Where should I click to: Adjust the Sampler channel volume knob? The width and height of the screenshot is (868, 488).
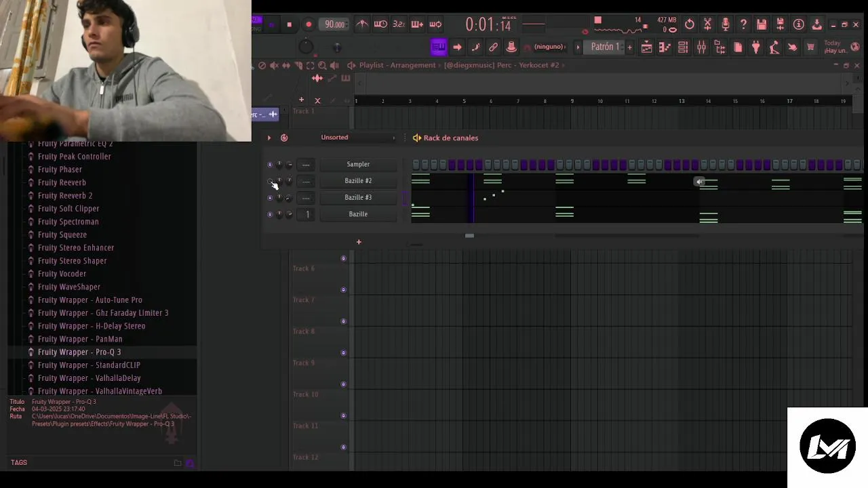pyautogui.click(x=289, y=165)
